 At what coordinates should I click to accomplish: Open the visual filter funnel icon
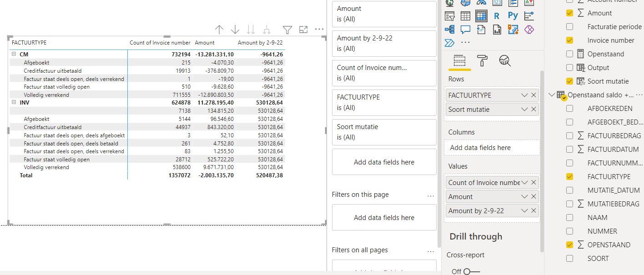(287, 30)
